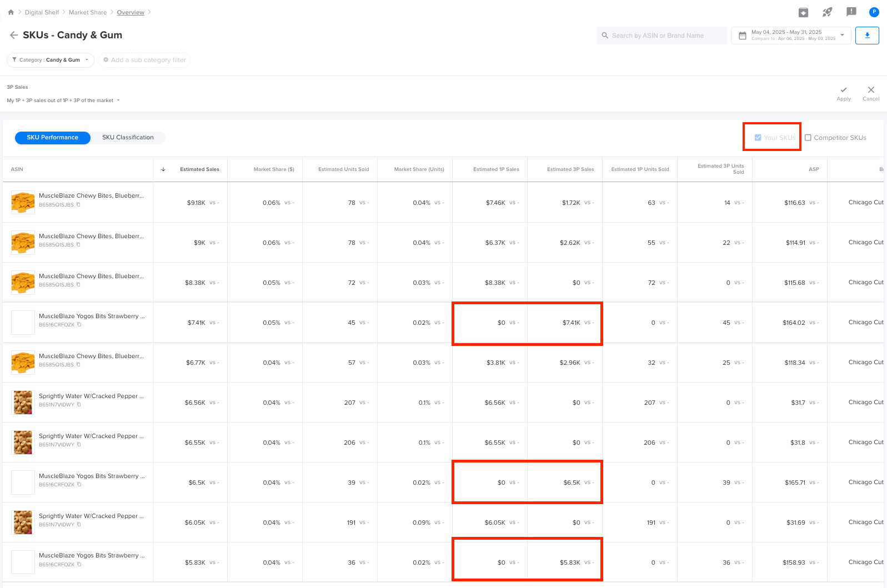Click the 207 estimated units sold value
Image resolution: width=887 pixels, height=588 pixels.
coord(350,403)
